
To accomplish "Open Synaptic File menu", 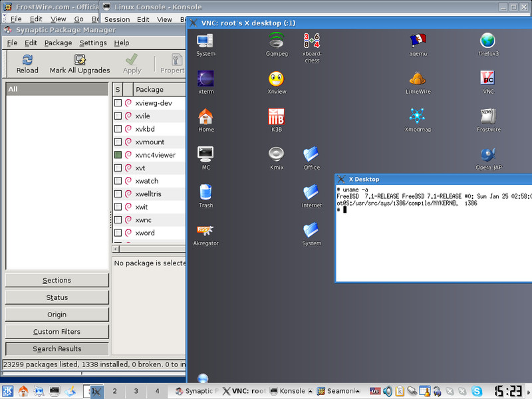I will coord(12,43).
